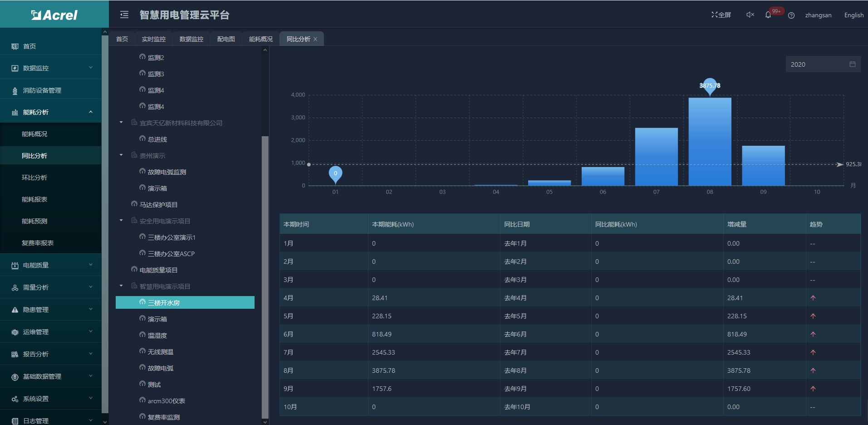Click the 消防设备管理 fire equipment icon

[15, 90]
